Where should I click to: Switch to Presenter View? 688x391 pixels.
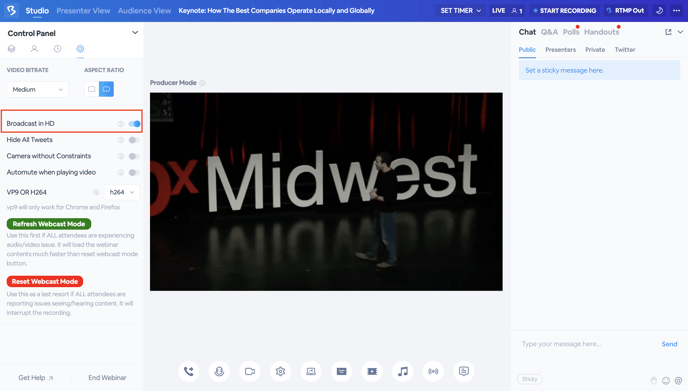pyautogui.click(x=83, y=11)
